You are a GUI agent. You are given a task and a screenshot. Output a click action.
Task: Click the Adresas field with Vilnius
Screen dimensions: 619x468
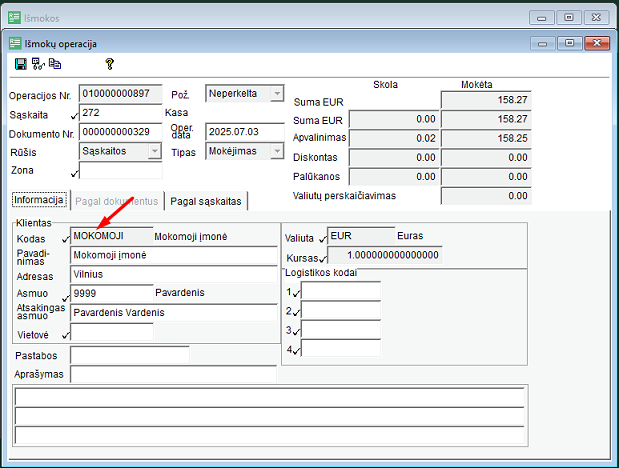[x=174, y=274]
